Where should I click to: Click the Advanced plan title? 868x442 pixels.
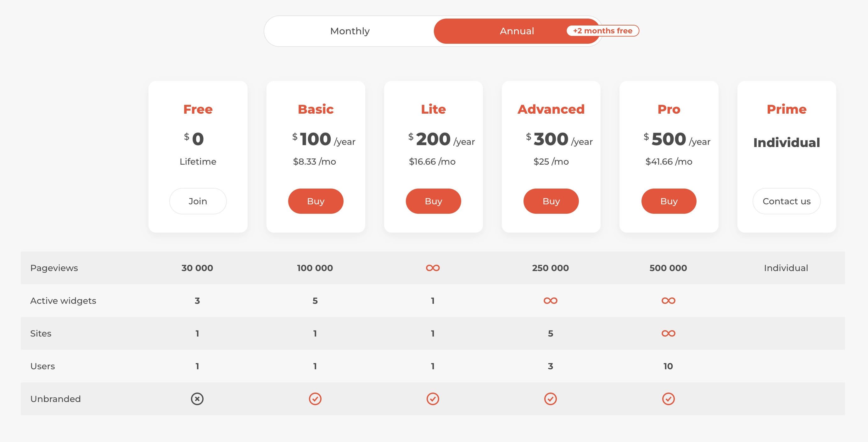[551, 109]
